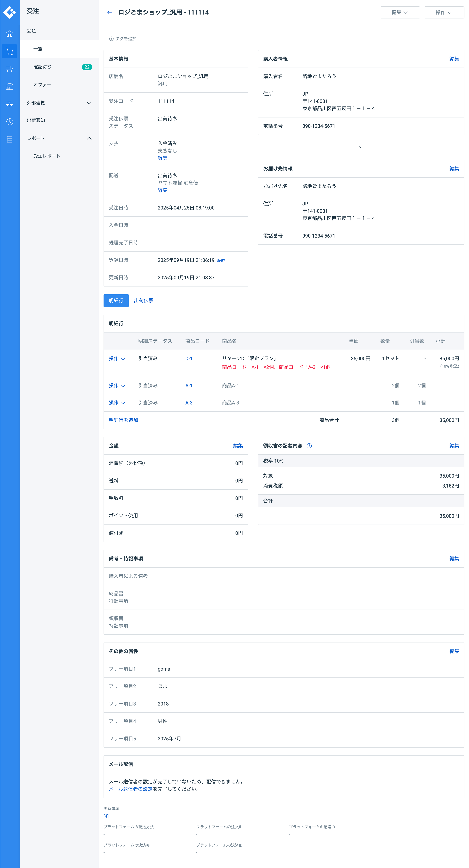Switch to the 出荷伝票 tab
469x868 pixels.
coord(144,301)
